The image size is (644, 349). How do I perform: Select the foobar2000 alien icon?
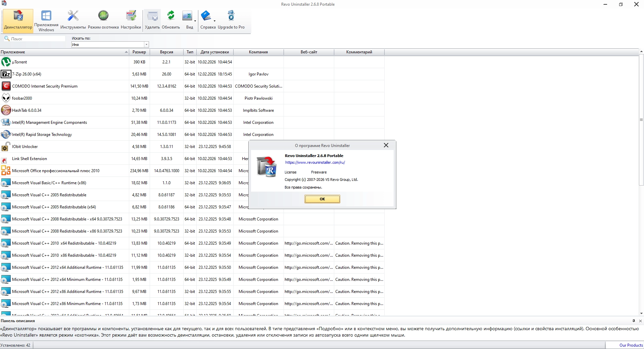(x=6, y=98)
